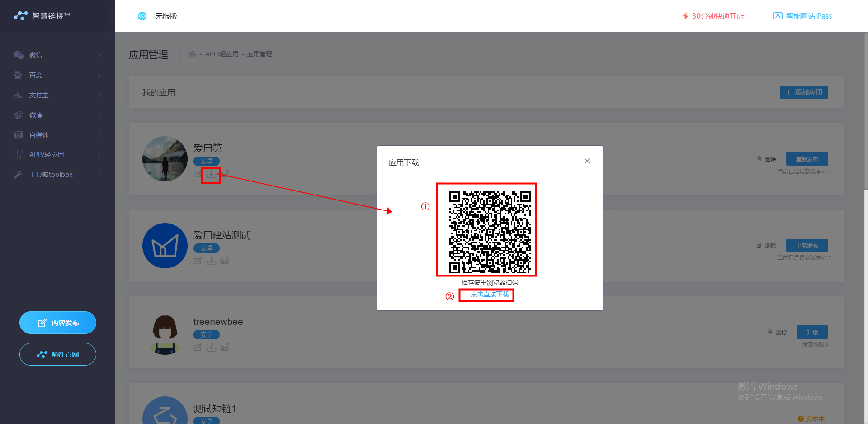Click 重新发布 for 爱用第一
Screen dimensions: 868x424
[x=807, y=159]
